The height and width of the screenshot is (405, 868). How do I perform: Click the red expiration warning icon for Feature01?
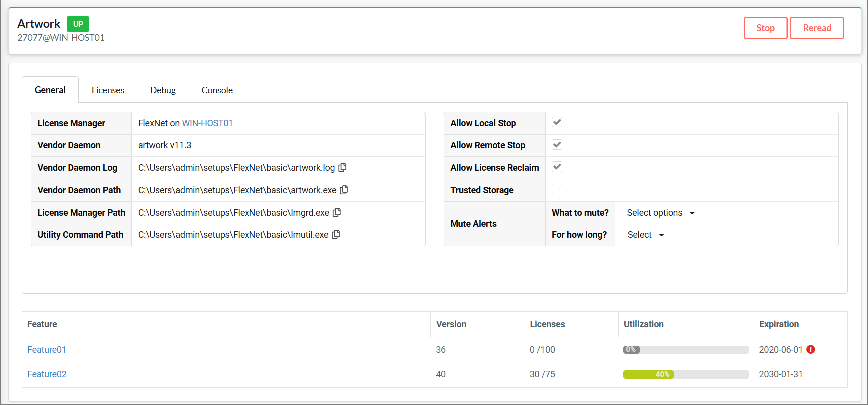(811, 349)
